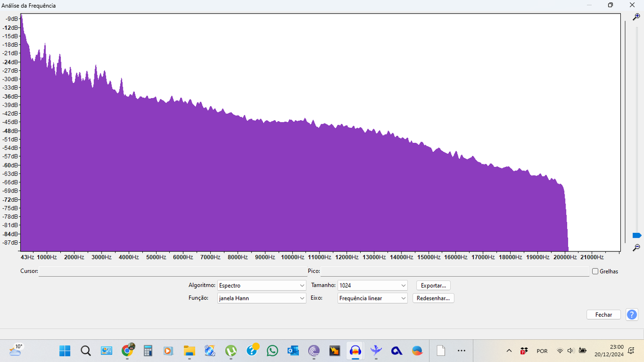Screen dimensions: 644x362
Task: Click the Cursor readout field
Action: click(x=173, y=271)
